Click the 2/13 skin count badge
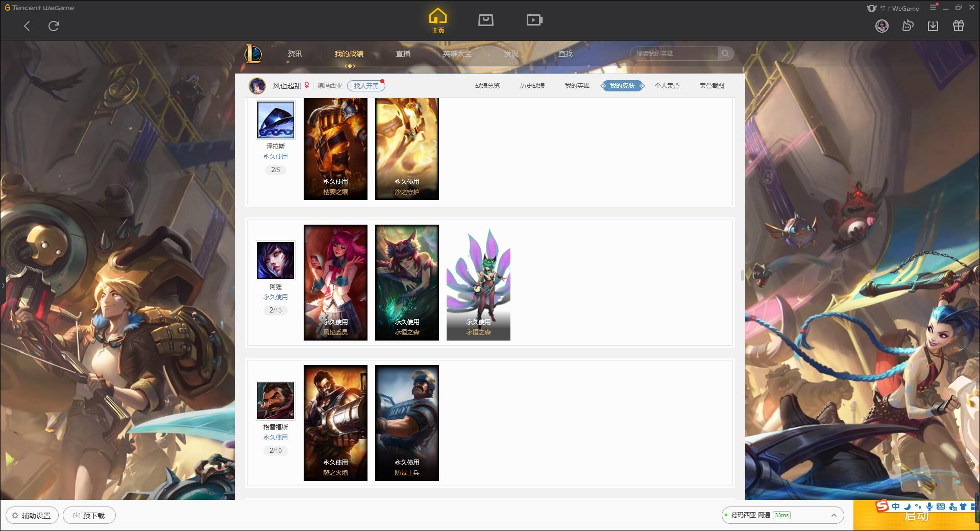980x531 pixels. coord(276,310)
